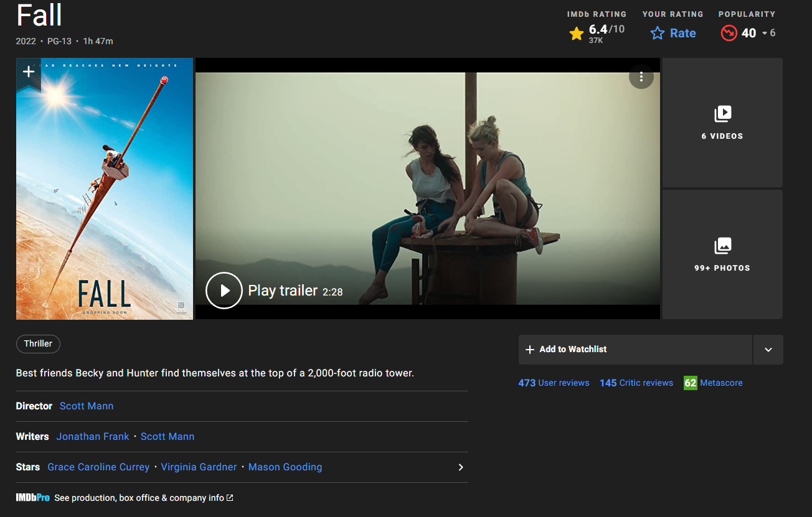Click the Fall movie poster
This screenshot has height=517, width=812.
click(x=105, y=189)
